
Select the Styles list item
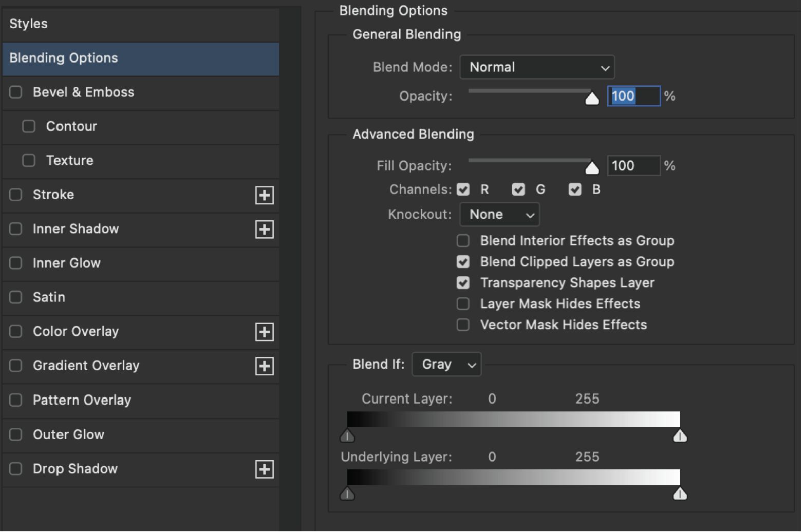click(141, 24)
